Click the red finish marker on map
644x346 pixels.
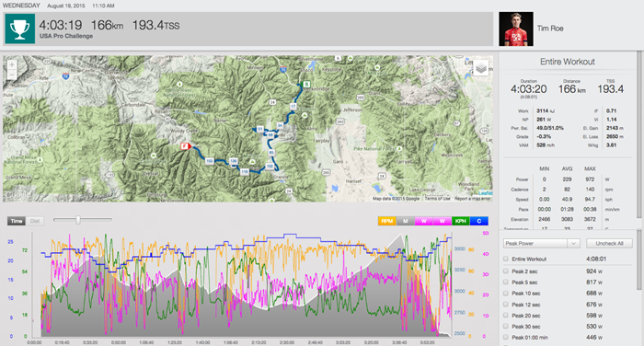pyautogui.click(x=185, y=146)
